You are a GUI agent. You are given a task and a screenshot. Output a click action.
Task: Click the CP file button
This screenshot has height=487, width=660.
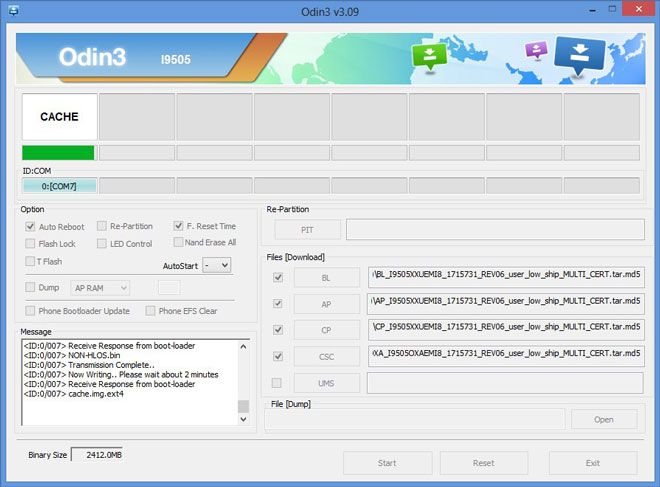[327, 330]
